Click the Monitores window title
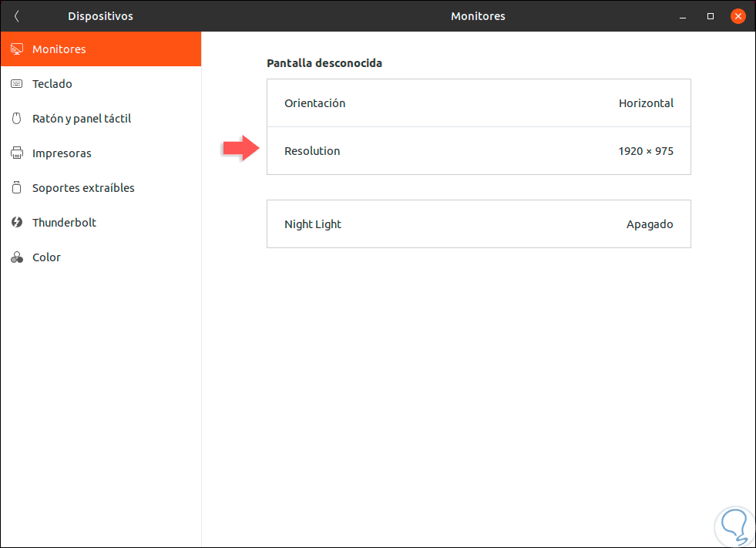Viewport: 756px width, 548px height. click(478, 16)
